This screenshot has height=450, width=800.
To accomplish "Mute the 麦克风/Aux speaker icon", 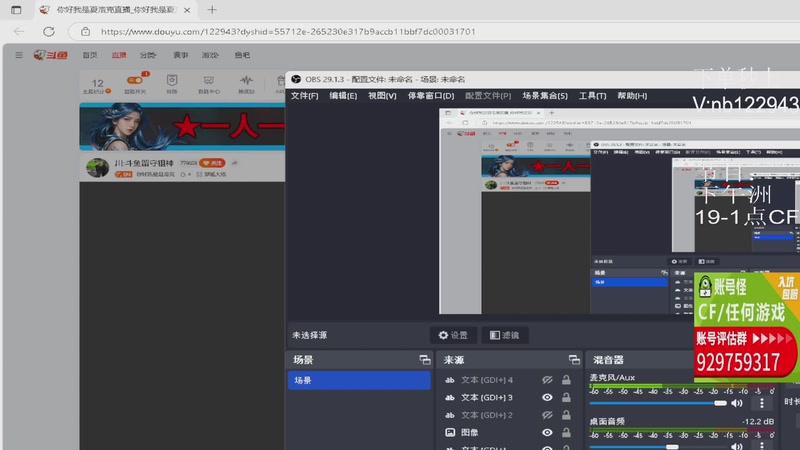I will coord(737,403).
